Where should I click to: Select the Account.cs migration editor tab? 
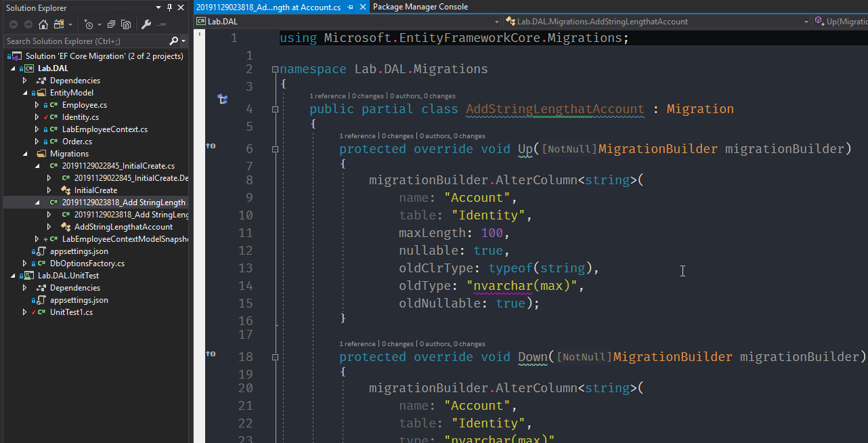tap(269, 7)
